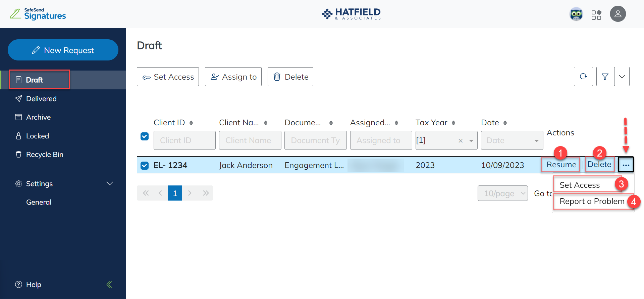This screenshot has height=299, width=644.
Task: Open the user profile avatar
Action: point(618,14)
